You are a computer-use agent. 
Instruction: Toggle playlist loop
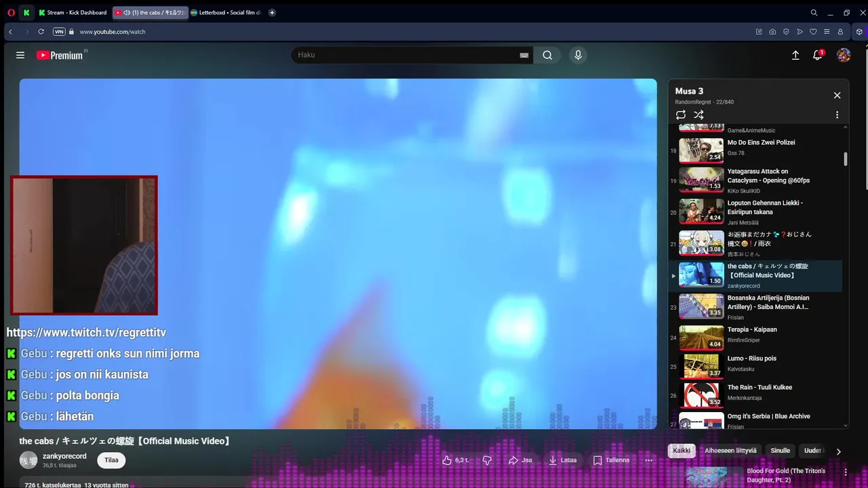click(x=681, y=115)
